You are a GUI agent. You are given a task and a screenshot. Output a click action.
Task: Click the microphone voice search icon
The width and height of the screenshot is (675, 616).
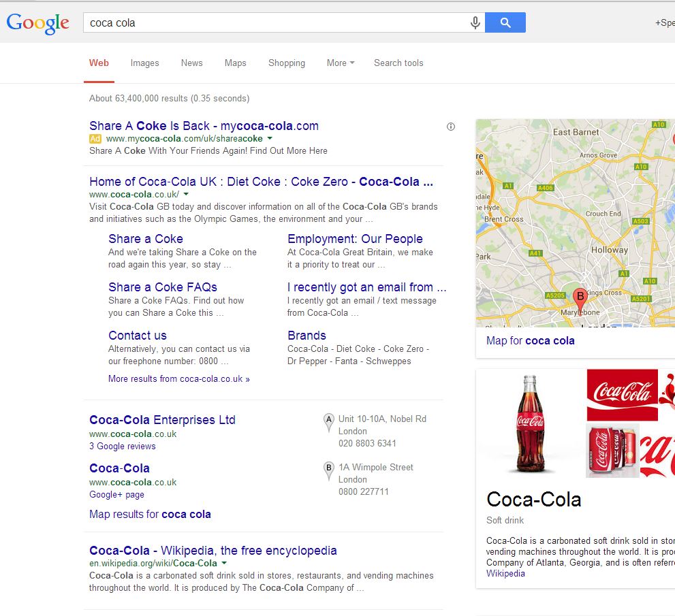(475, 22)
